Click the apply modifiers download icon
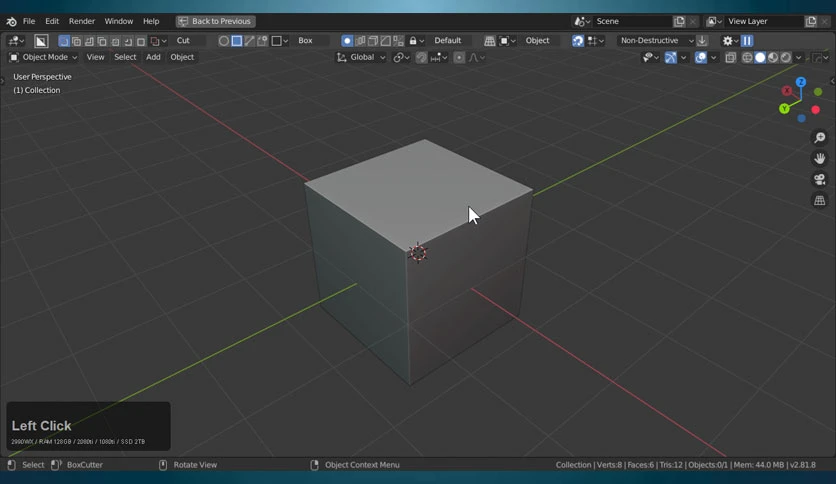The width and height of the screenshot is (836, 484). coord(702,41)
